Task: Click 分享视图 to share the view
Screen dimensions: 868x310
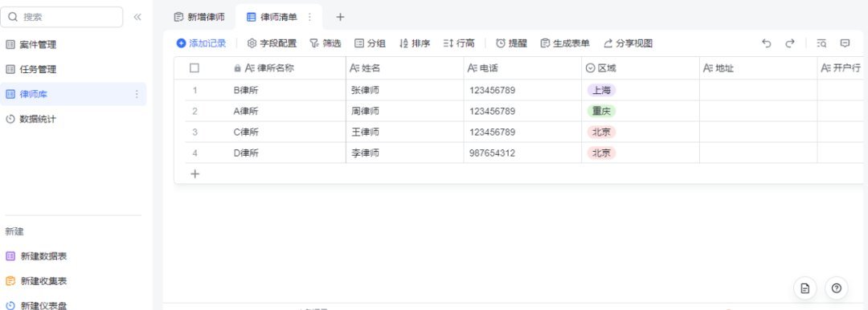Action: click(x=628, y=43)
